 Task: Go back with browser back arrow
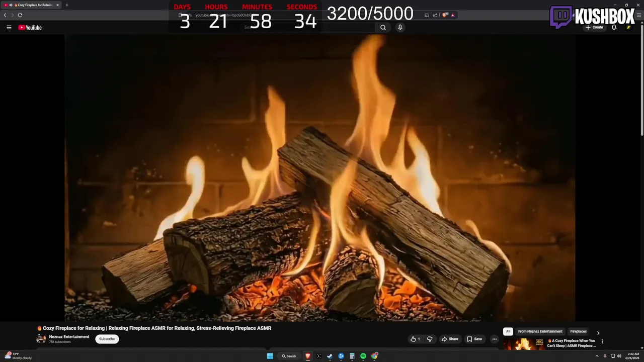click(5, 15)
